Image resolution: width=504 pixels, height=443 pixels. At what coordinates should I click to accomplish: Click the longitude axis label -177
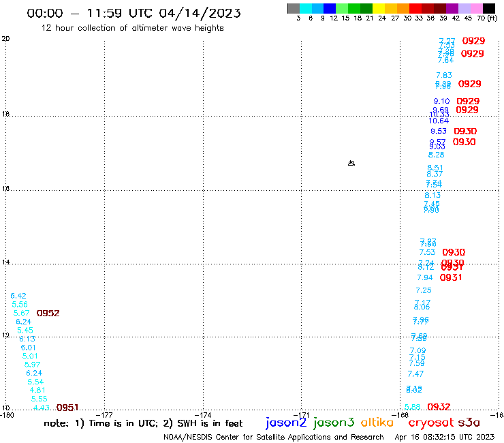[104, 415]
